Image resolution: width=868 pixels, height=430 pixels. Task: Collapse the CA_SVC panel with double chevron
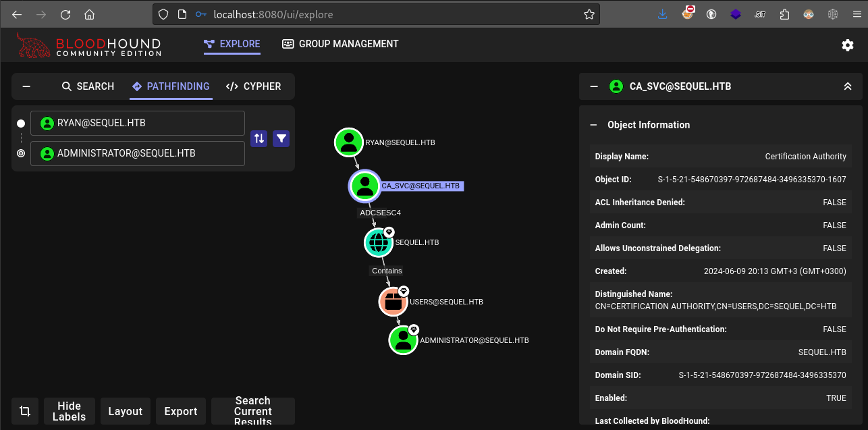[x=848, y=86]
